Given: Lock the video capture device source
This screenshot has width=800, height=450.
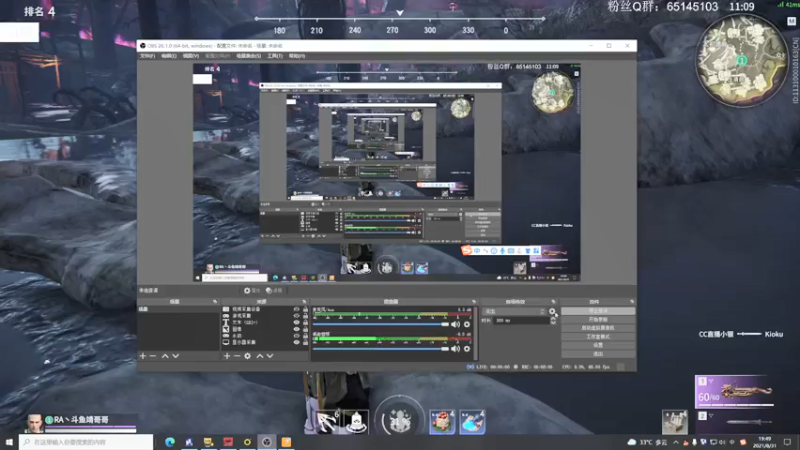Looking at the screenshot, I should [305, 309].
